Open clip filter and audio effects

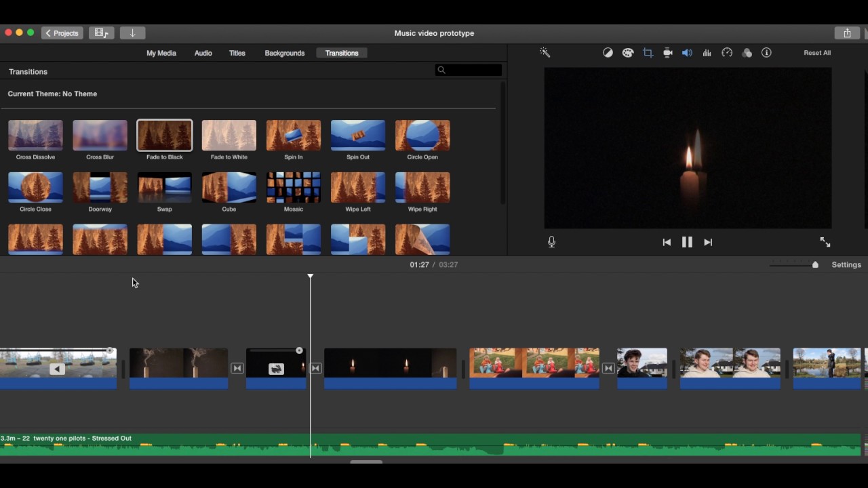click(x=747, y=53)
